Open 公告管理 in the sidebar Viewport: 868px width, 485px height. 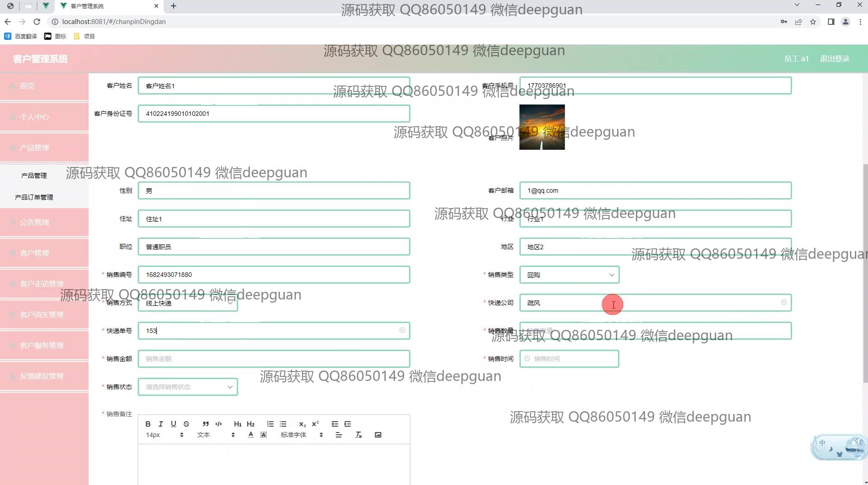[x=44, y=222]
